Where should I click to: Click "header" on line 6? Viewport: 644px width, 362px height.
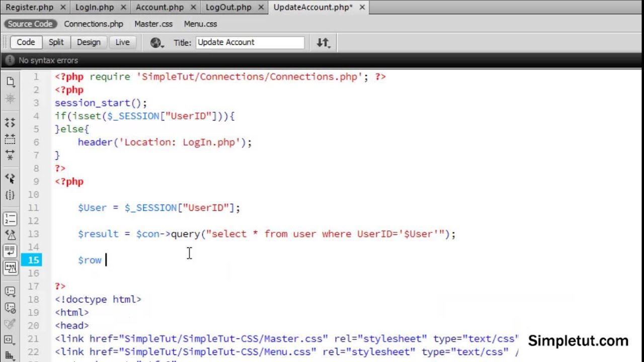coord(95,142)
